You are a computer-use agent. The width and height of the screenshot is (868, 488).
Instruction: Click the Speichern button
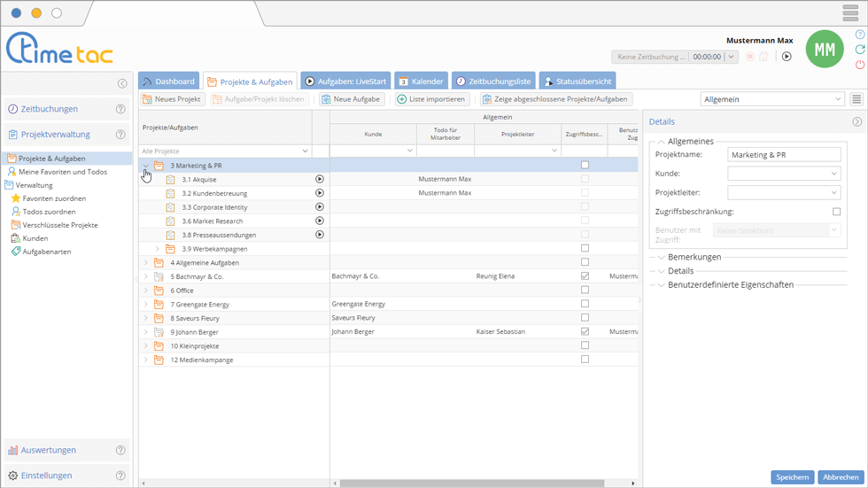pos(792,477)
